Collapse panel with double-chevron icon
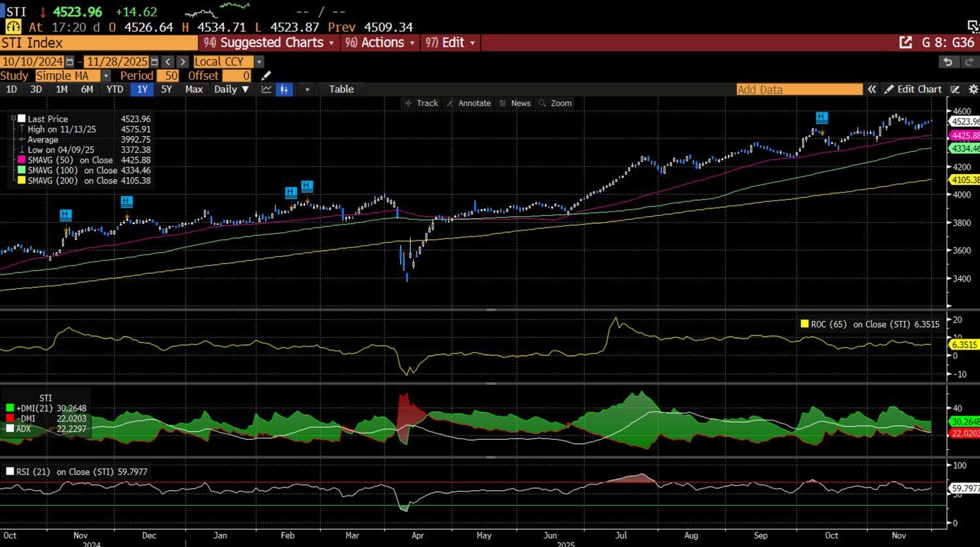The width and height of the screenshot is (980, 547). 871,90
